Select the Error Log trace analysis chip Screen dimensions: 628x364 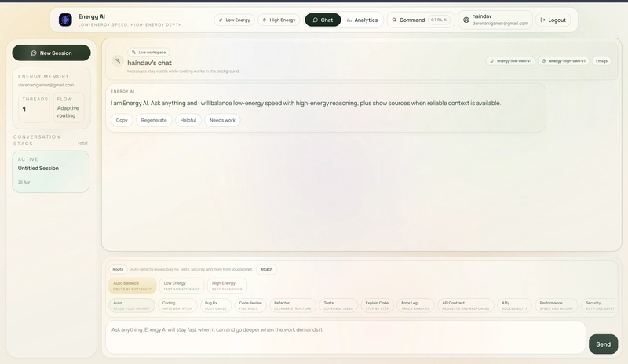click(415, 305)
